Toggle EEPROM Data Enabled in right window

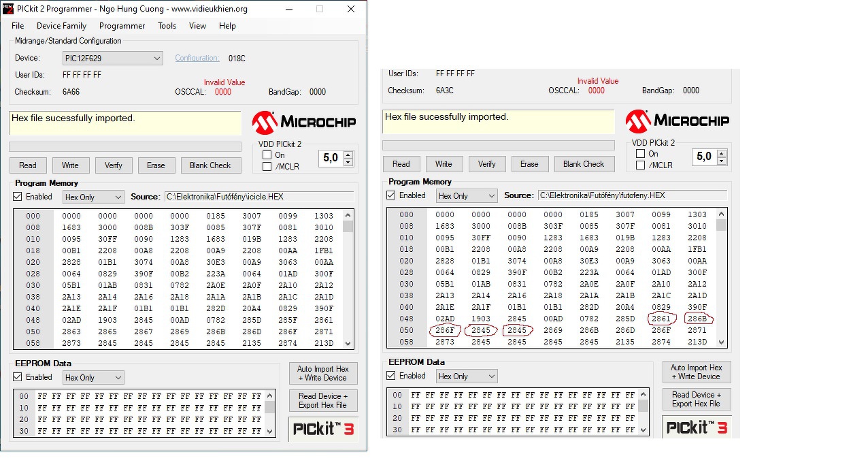pyautogui.click(x=390, y=376)
